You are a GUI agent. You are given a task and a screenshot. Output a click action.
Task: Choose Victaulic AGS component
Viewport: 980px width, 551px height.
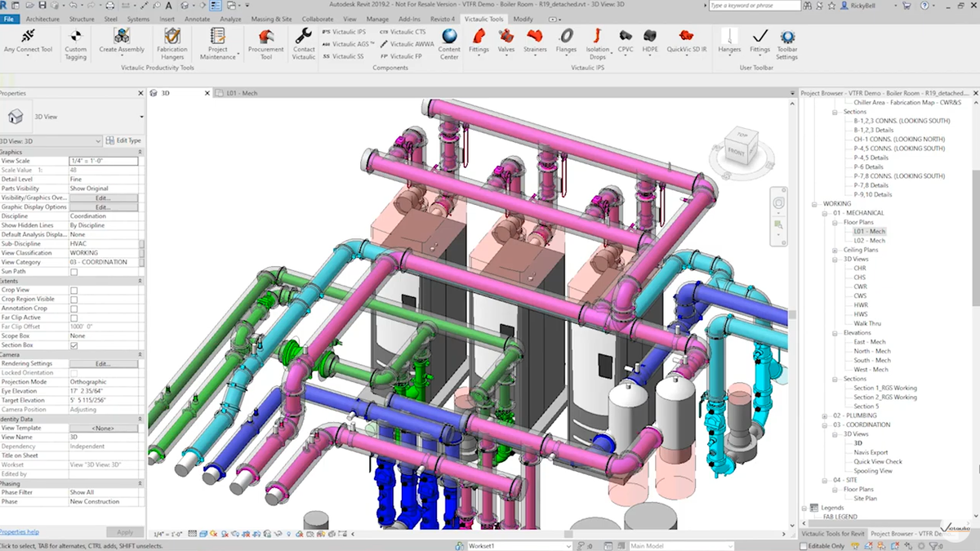tap(348, 44)
